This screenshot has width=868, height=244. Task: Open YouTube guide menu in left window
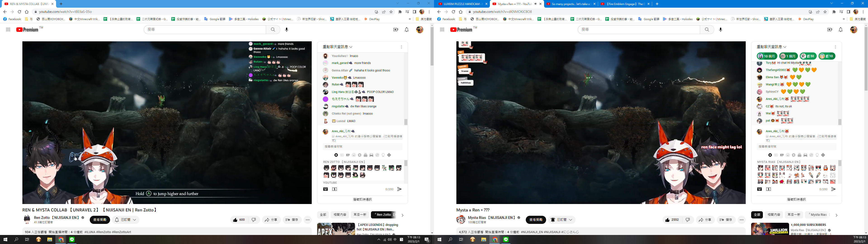point(8,30)
